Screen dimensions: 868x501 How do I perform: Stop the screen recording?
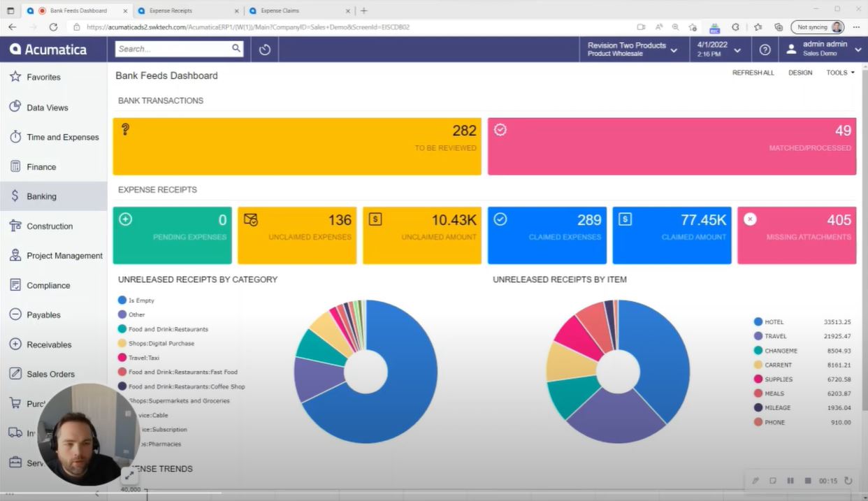click(x=808, y=481)
